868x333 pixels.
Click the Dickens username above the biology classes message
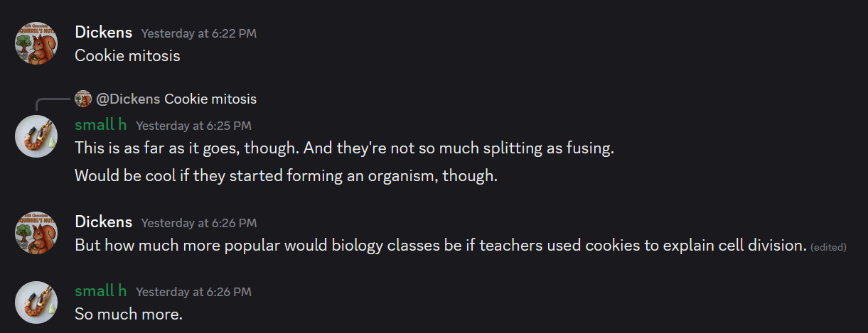103,222
